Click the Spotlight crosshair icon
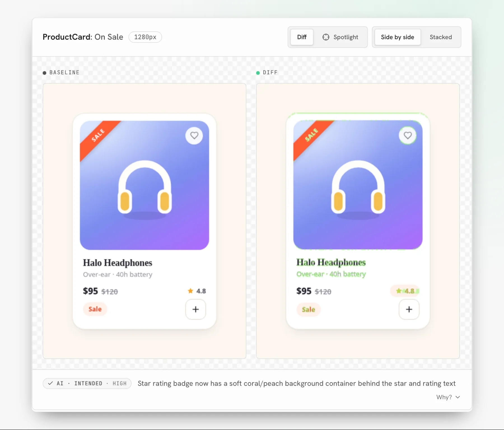504x430 pixels. [x=326, y=37]
